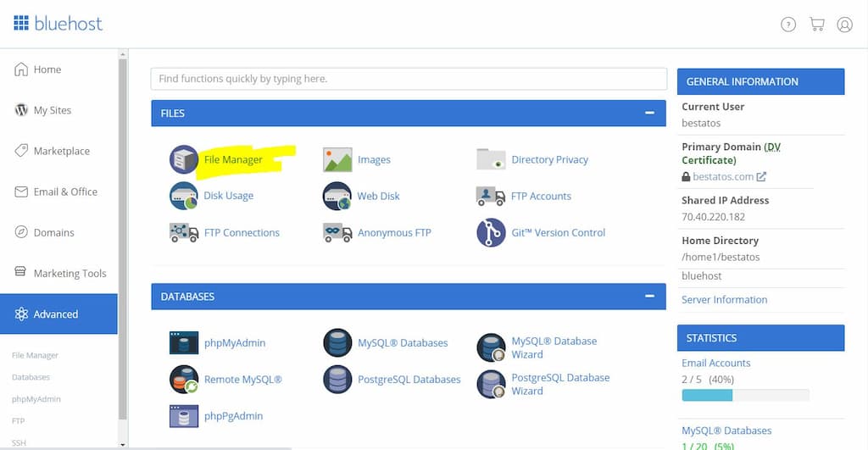The height and width of the screenshot is (450, 868).
Task: Open phpMyAdmin submenu under Advanced
Action: tap(36, 399)
